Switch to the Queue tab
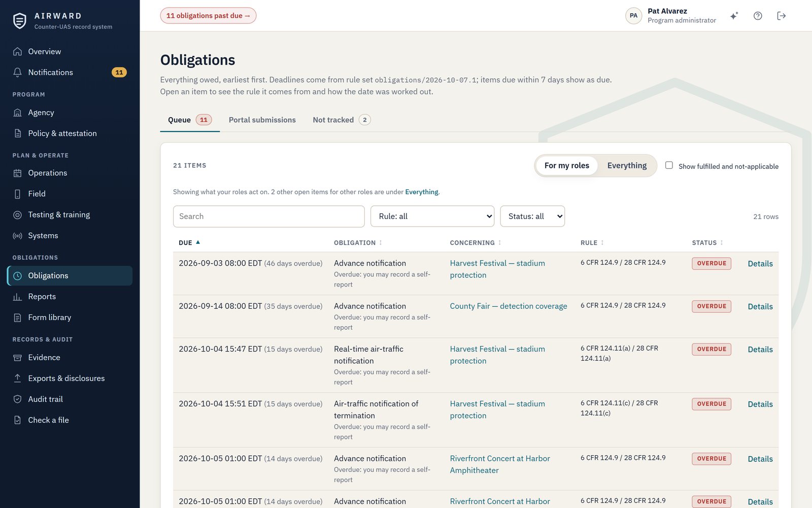Viewport: 812px width, 508px height. [x=189, y=120]
